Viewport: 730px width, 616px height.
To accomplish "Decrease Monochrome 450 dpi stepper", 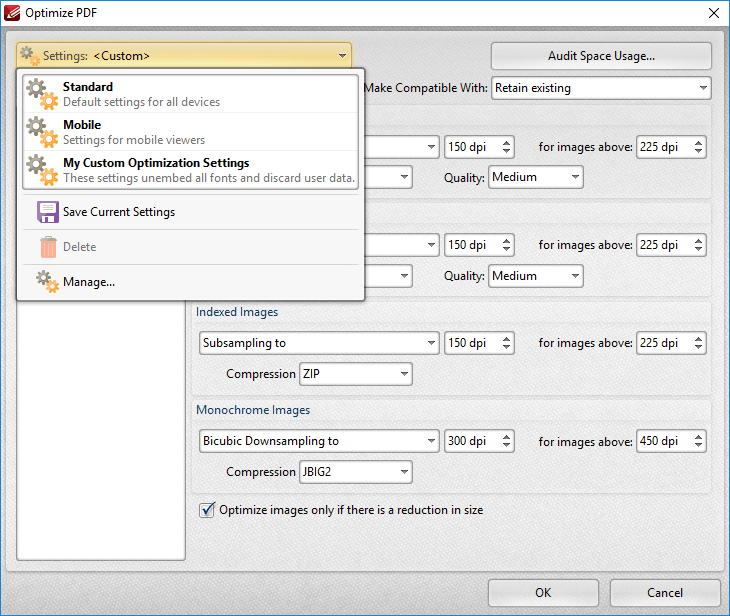I will 698,446.
